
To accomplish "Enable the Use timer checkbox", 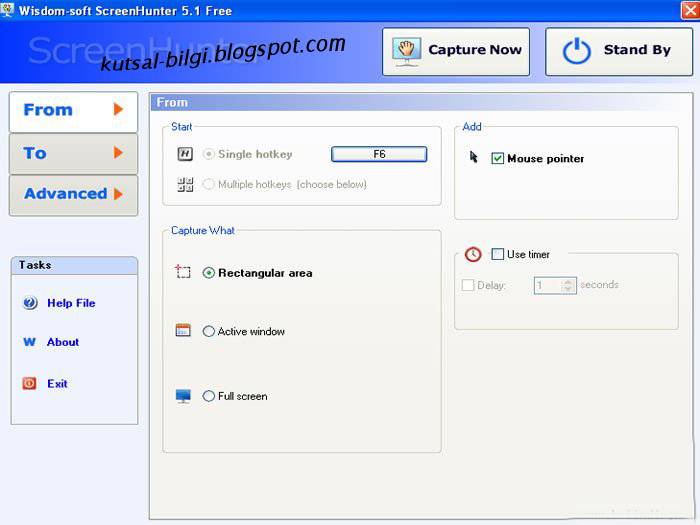I will coord(497,254).
